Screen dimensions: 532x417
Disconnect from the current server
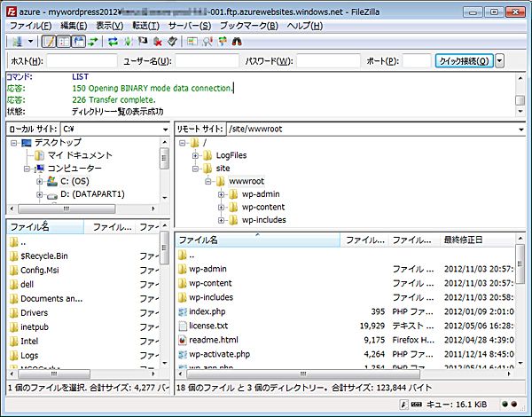click(158, 42)
